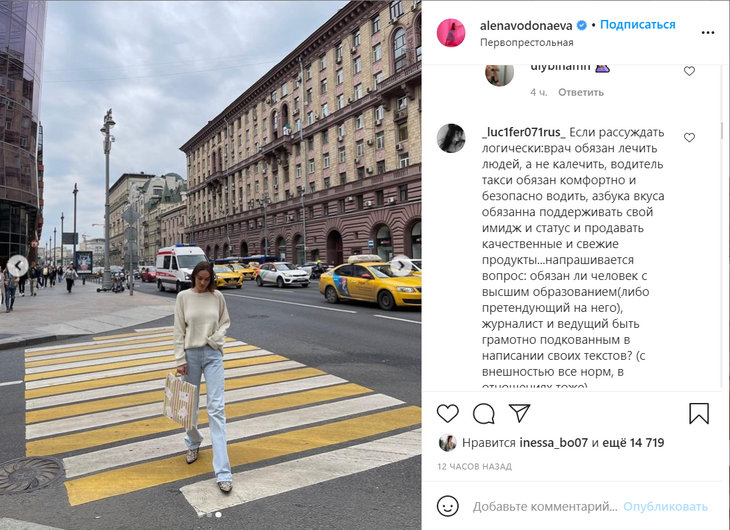Open the Первопрестольная location link
Image resolution: width=730 pixels, height=530 pixels.
pos(527,42)
